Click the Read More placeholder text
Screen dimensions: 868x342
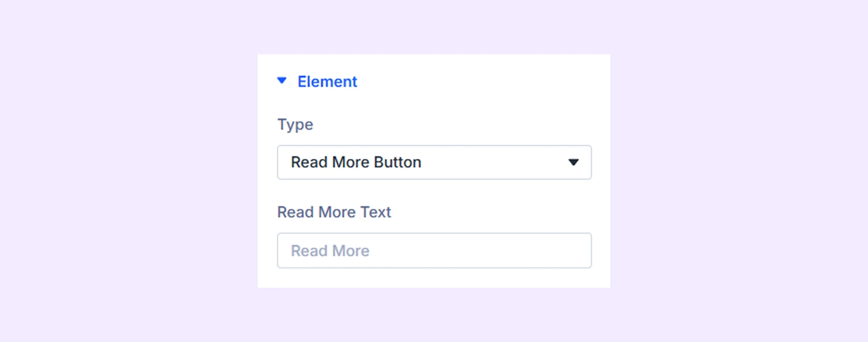(330, 251)
